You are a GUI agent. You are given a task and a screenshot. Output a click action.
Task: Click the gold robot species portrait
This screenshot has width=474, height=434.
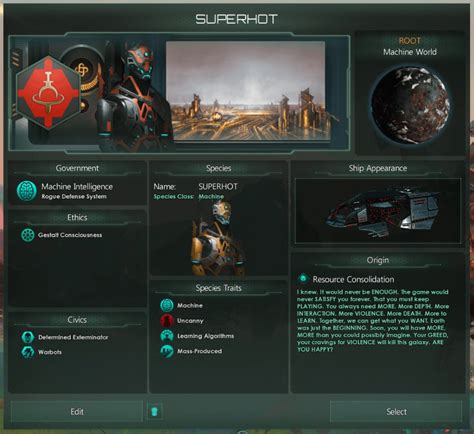[218, 238]
